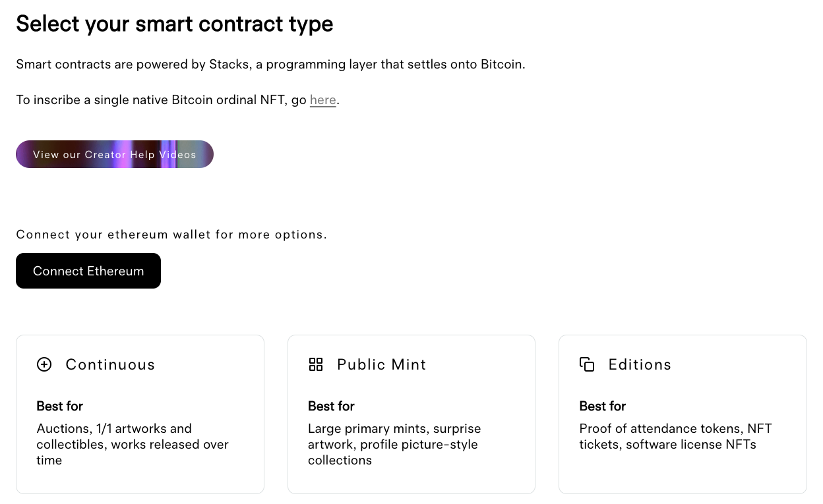The image size is (823, 504).
Task: Click "Best for" label in Continuous card
Action: coord(60,406)
